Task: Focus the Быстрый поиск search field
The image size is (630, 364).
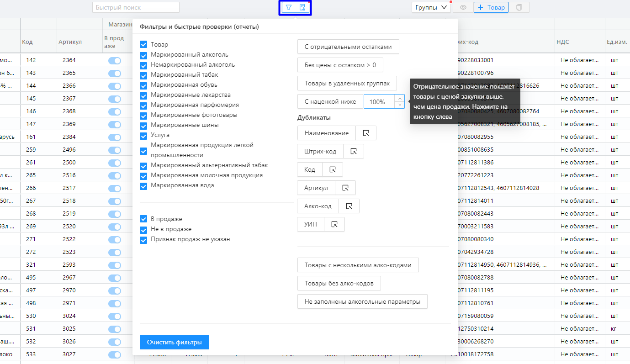Action: (x=136, y=7)
